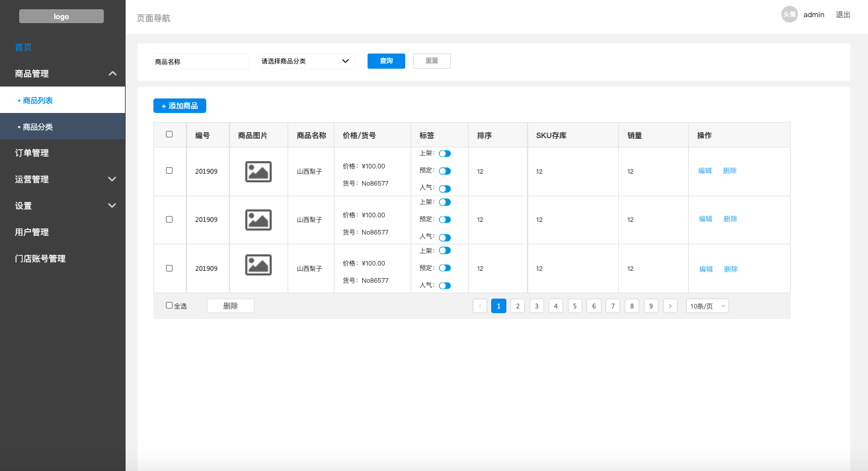This screenshot has height=471, width=868.
Task: Click 编辑 in the third product row
Action: tap(707, 269)
